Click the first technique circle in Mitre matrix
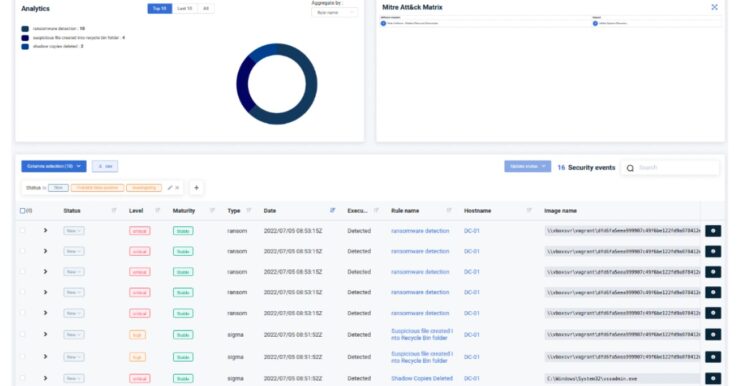 click(383, 23)
